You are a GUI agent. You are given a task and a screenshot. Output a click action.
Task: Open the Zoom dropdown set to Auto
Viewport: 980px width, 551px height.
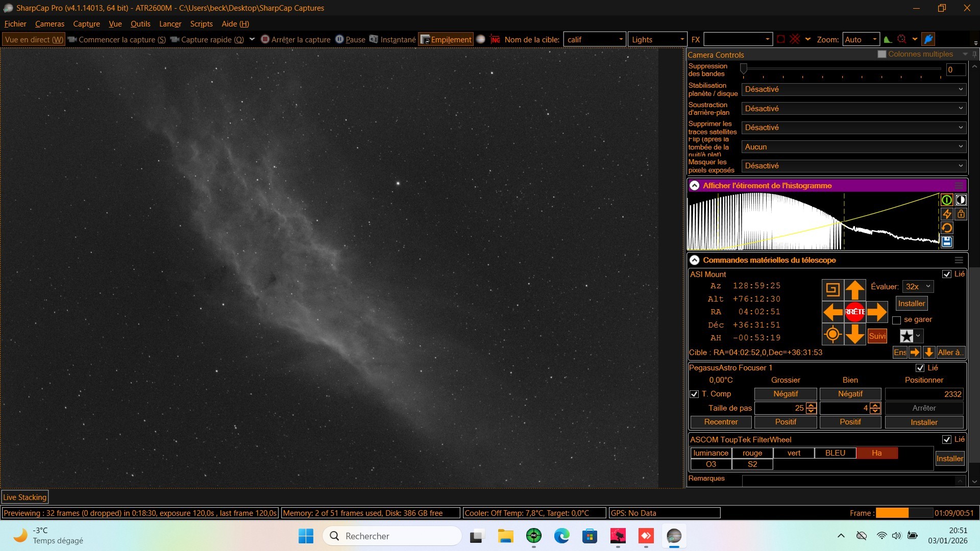click(x=861, y=39)
